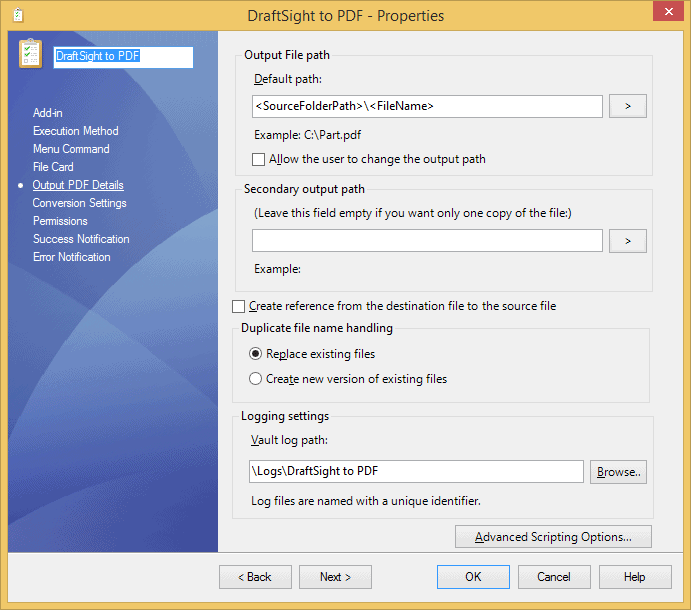Close the Properties dialog

(x=668, y=11)
